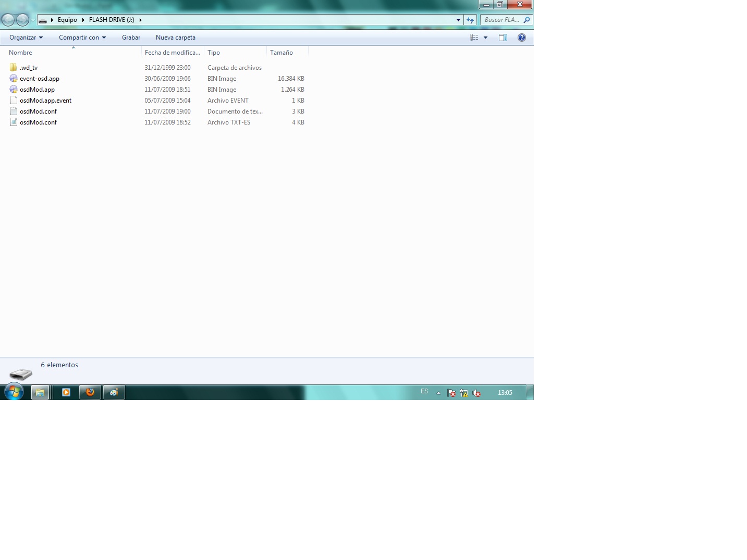Click the muted volume speaker icon
747x560 pixels.
tap(476, 393)
